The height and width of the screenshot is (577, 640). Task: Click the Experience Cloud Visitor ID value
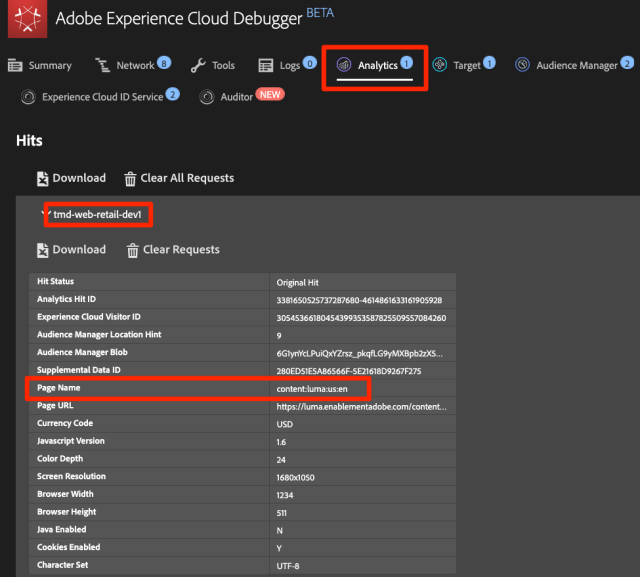[x=361, y=318]
